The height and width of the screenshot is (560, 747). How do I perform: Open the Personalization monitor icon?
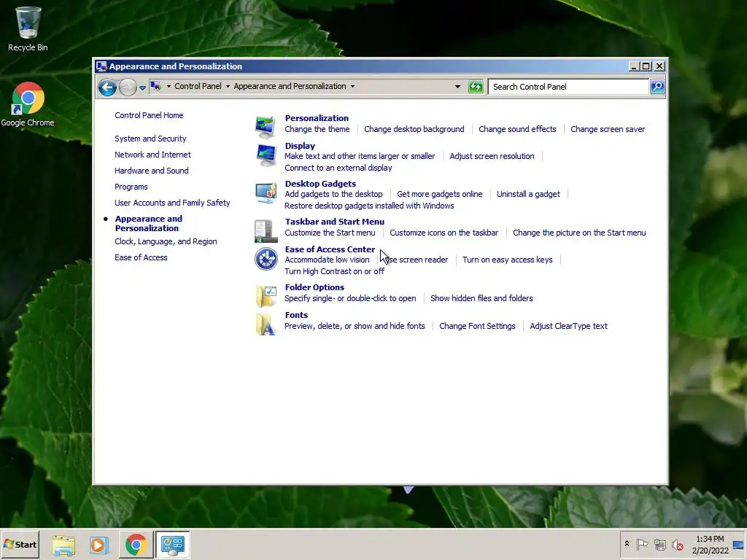pos(266,126)
